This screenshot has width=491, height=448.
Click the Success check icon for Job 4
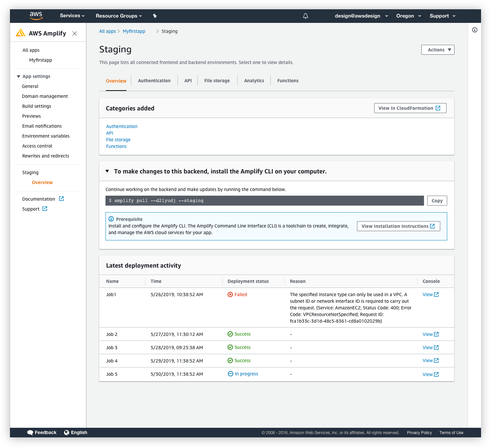click(x=230, y=360)
